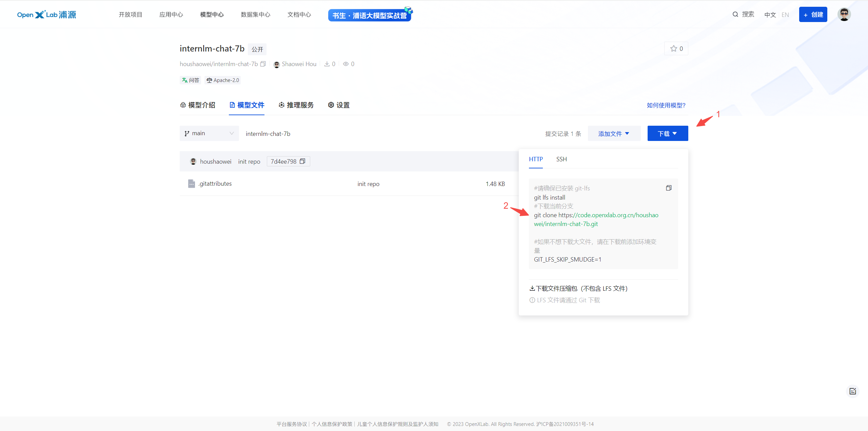
Task: Click the 书生·浦语大模型实战营 banner
Action: click(370, 15)
